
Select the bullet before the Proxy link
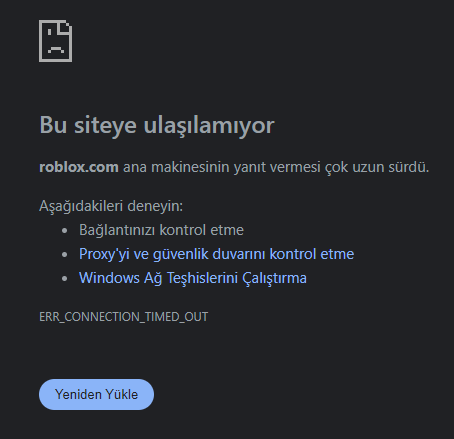pyautogui.click(x=65, y=254)
